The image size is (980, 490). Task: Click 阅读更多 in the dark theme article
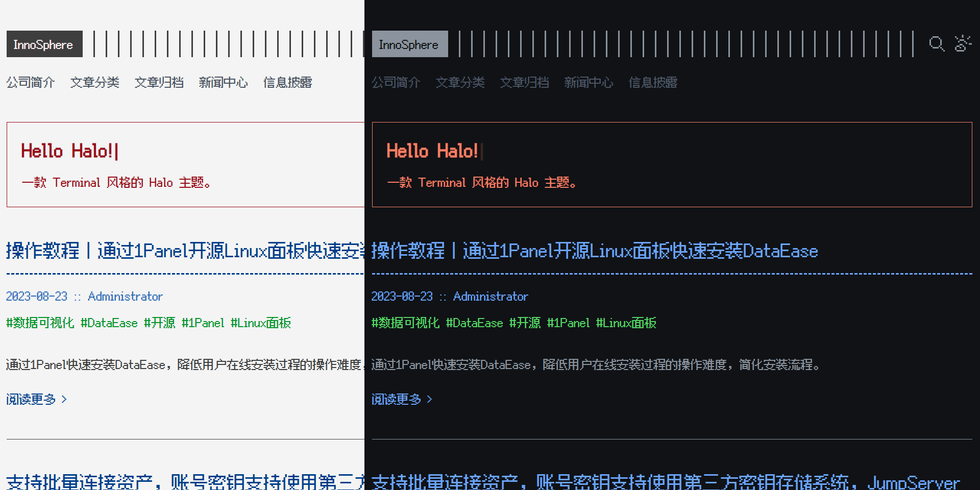(397, 400)
